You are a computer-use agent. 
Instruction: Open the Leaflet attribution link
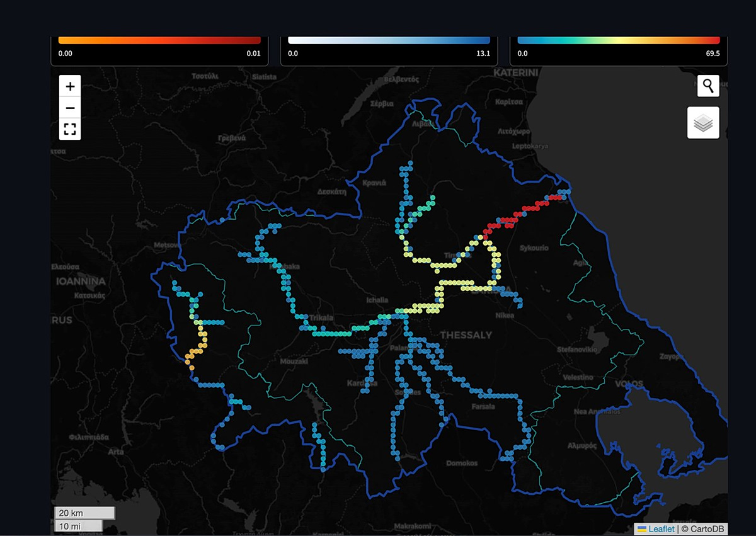point(661,529)
